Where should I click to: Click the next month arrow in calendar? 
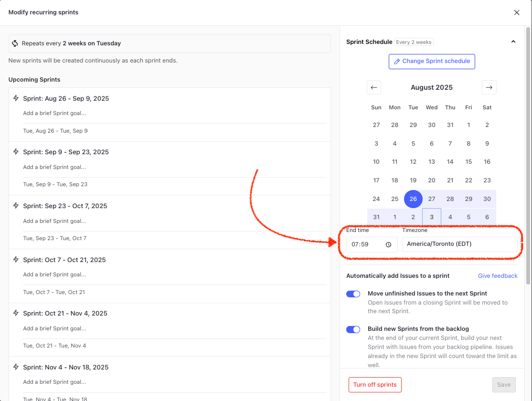click(x=489, y=87)
